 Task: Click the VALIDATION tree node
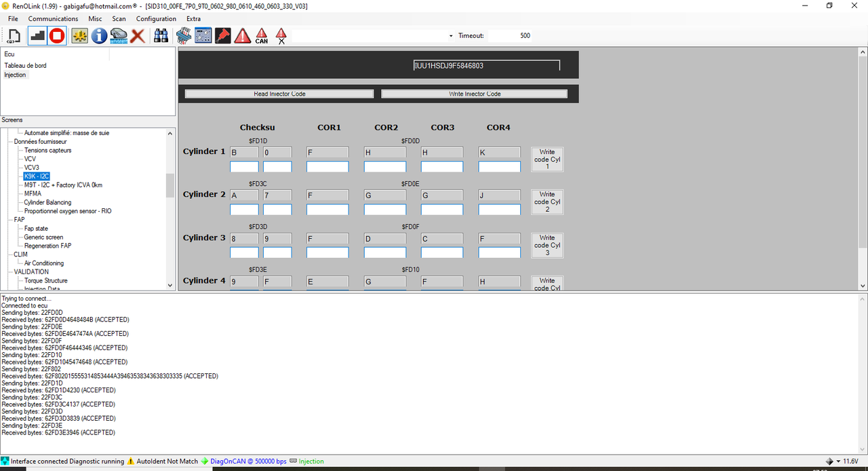[x=31, y=271]
